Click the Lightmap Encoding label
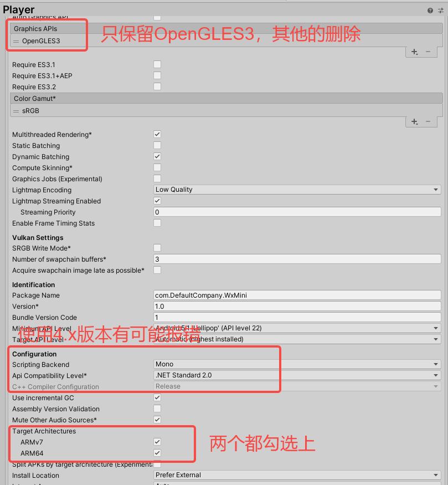 pyautogui.click(x=42, y=190)
